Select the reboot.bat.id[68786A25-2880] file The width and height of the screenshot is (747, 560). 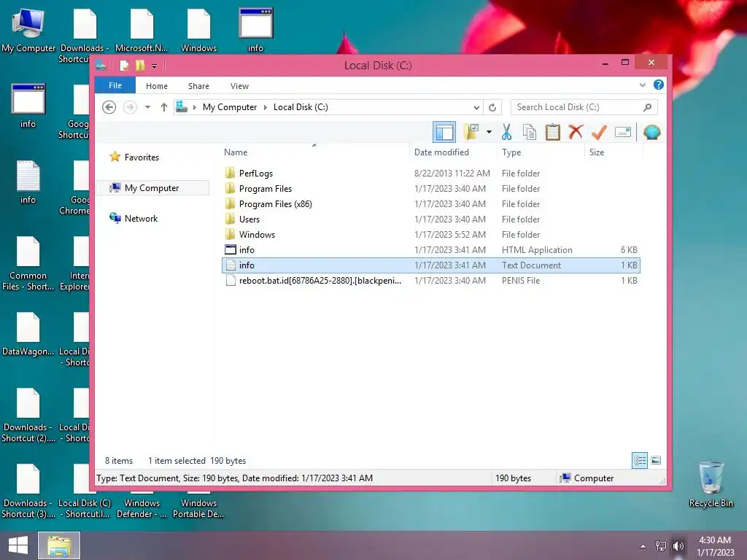[x=430, y=281]
